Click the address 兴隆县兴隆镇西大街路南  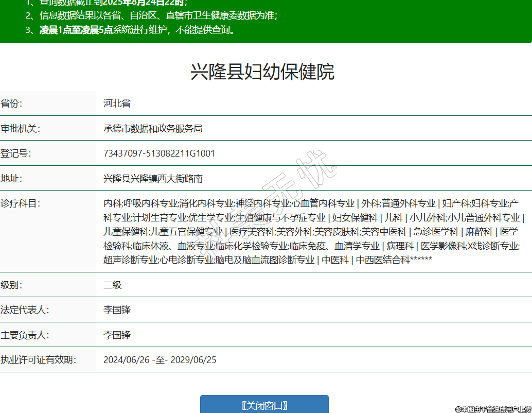[x=153, y=179]
